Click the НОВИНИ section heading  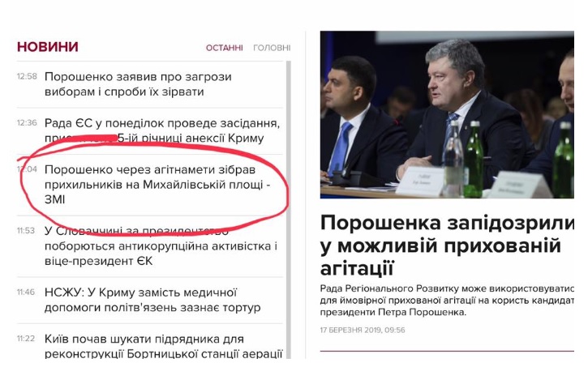[48, 47]
